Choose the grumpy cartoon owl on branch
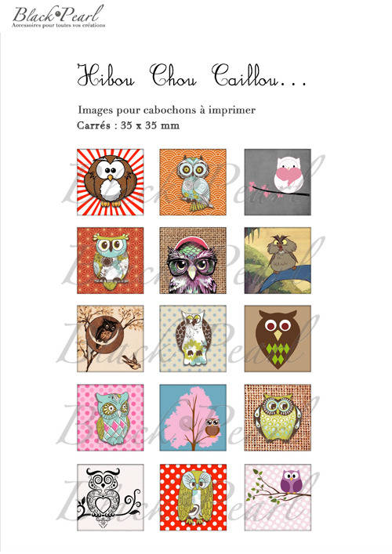392x554 pixels. click(x=278, y=260)
